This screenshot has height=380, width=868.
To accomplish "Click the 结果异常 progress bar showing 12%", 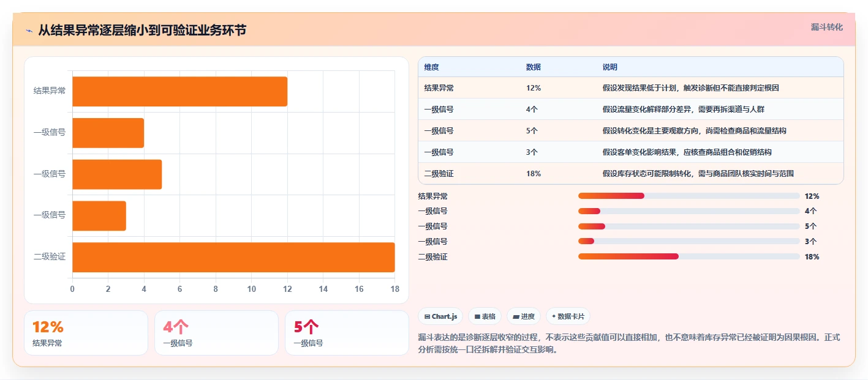I will point(689,196).
